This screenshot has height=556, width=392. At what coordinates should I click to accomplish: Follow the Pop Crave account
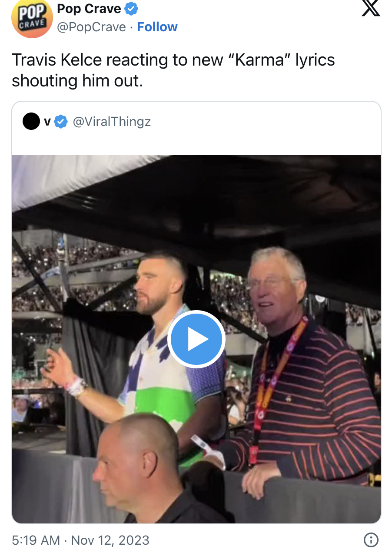coord(157,27)
